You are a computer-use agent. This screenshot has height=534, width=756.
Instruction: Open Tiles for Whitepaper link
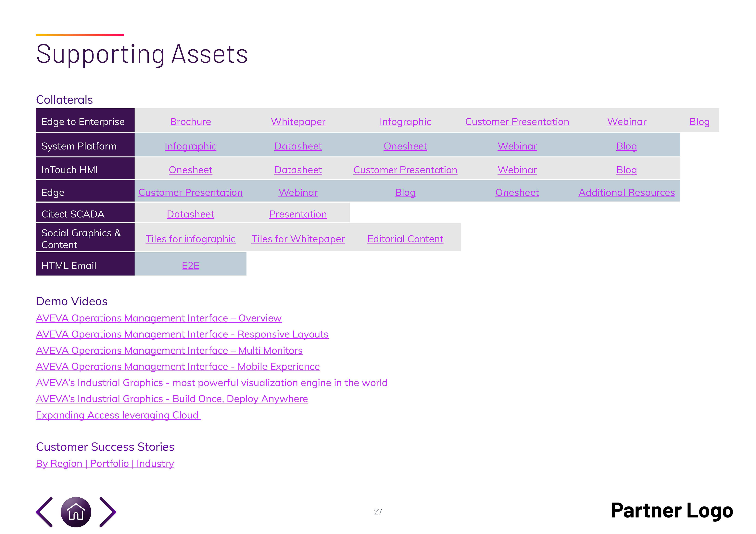tap(298, 239)
